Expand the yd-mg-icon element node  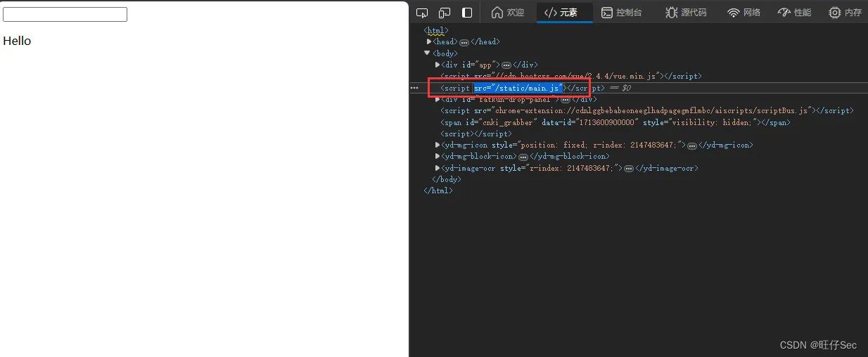(x=438, y=145)
